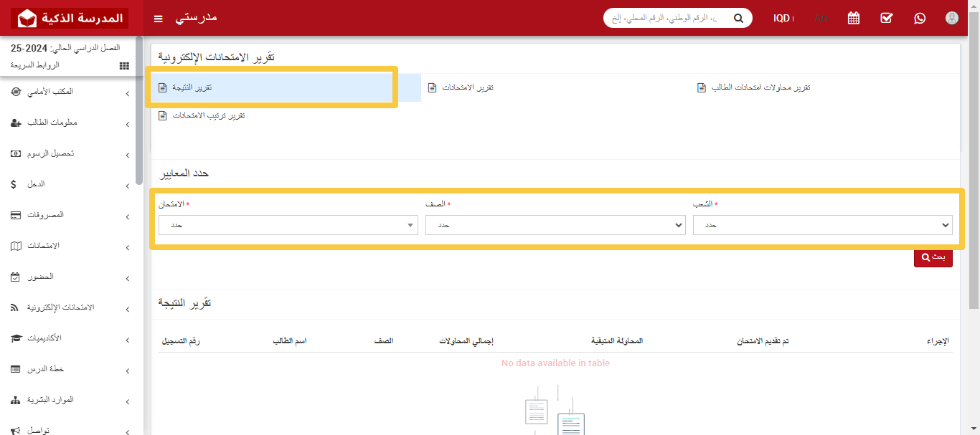Open the الامتحان dropdown

pyautogui.click(x=288, y=224)
